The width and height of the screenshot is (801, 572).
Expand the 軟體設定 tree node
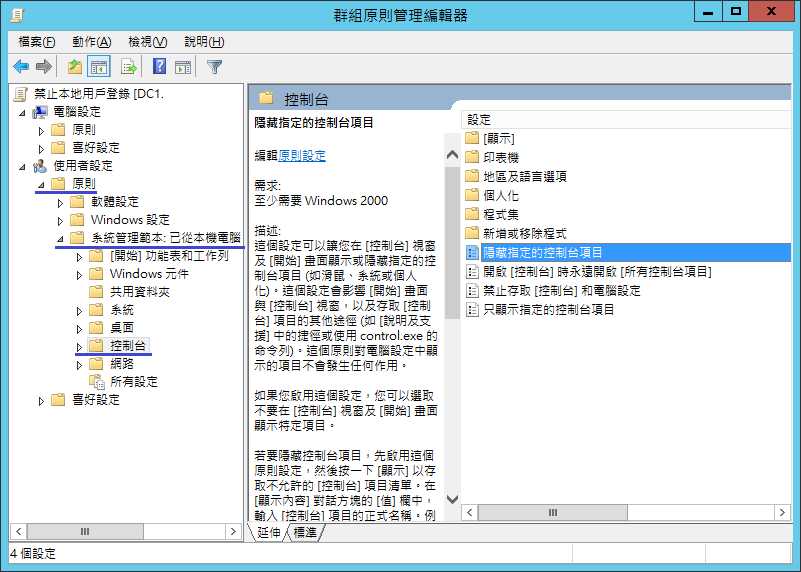point(60,203)
